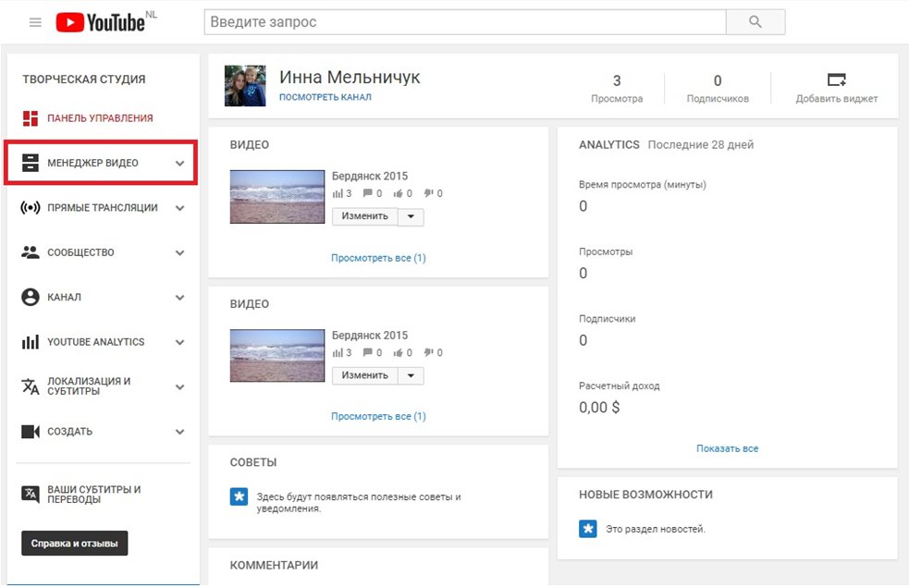
Task: Expand the Канал section arrow
Action: (x=180, y=298)
